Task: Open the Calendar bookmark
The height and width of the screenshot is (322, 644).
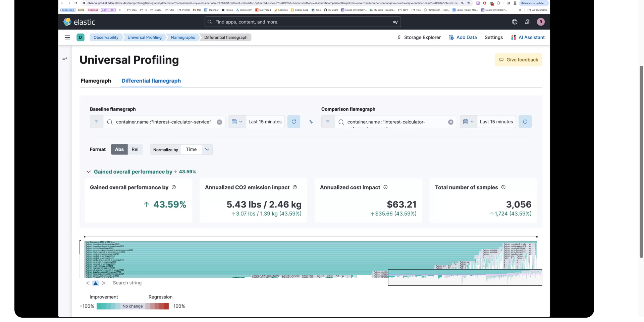Action: click(x=211, y=10)
